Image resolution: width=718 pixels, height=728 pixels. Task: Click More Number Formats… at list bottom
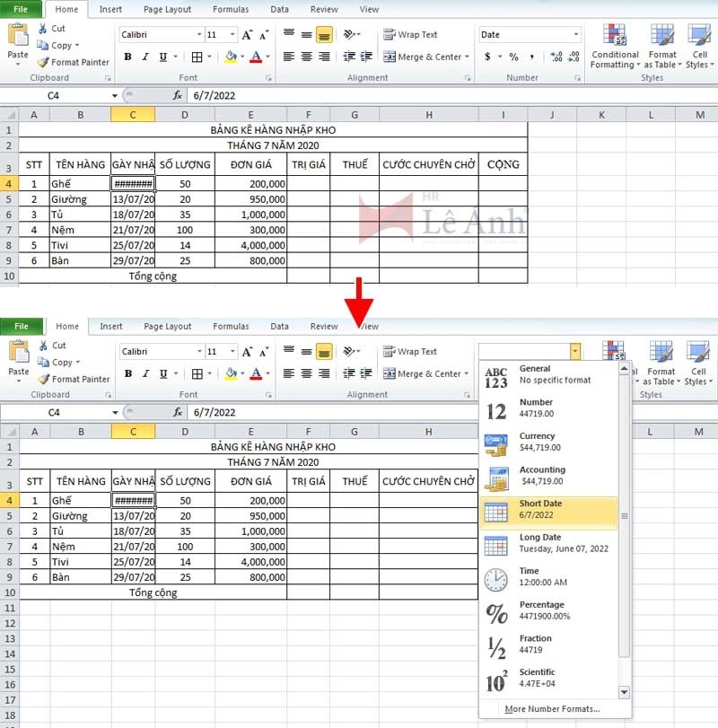point(552,709)
